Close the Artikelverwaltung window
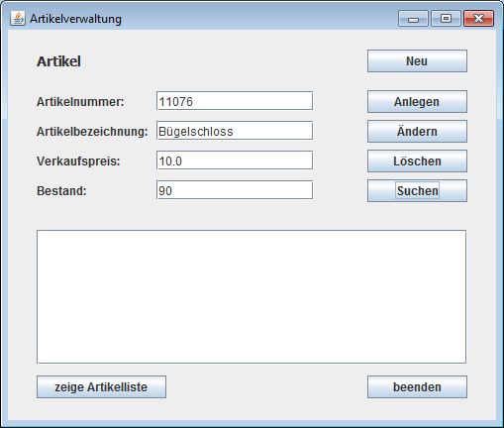The image size is (504, 428). tap(478, 19)
